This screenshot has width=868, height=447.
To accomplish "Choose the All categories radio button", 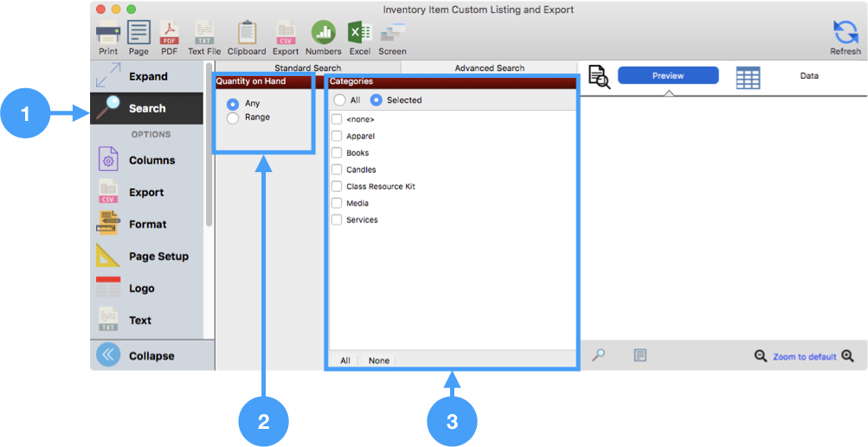I will (340, 100).
